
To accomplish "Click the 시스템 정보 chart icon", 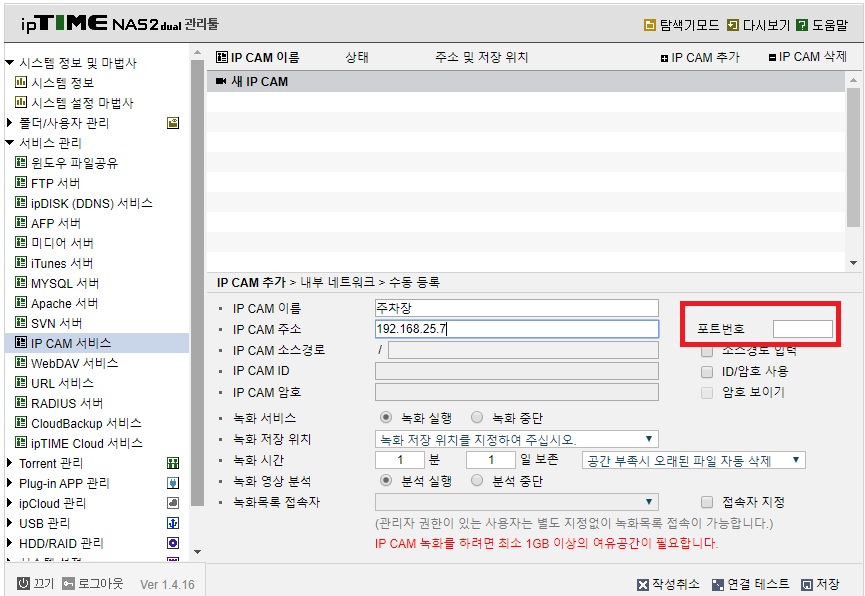I will (21, 82).
